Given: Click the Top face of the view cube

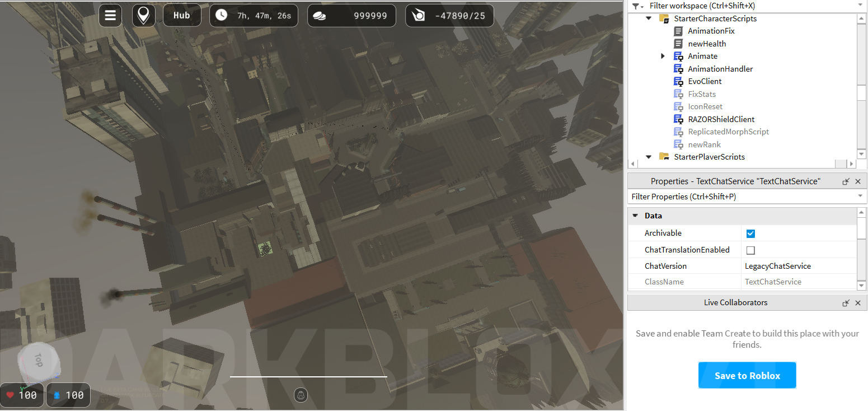Looking at the screenshot, I should [x=38, y=359].
